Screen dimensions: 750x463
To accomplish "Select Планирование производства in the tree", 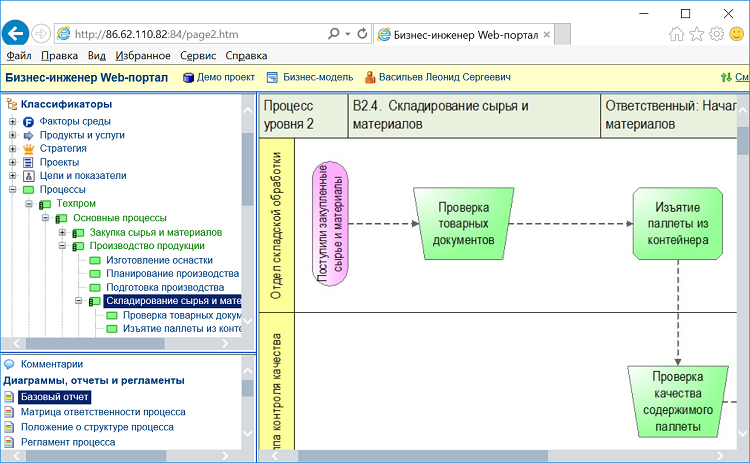I will pos(172,273).
